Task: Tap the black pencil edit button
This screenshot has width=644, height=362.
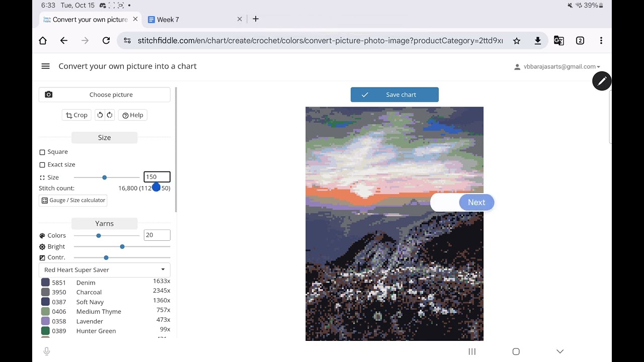Action: 602,81
